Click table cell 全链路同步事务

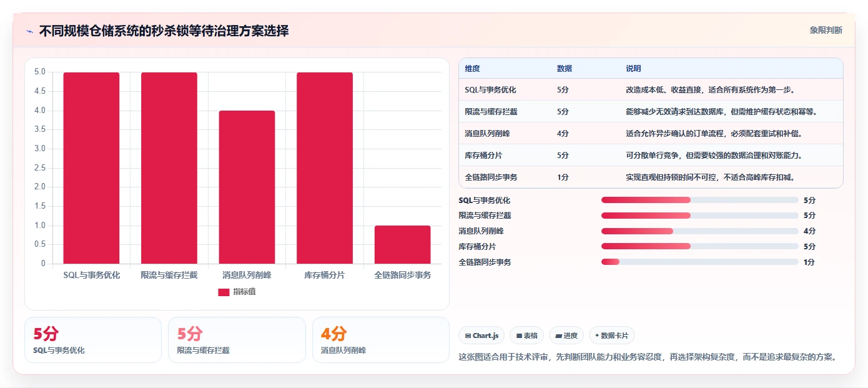pos(491,177)
